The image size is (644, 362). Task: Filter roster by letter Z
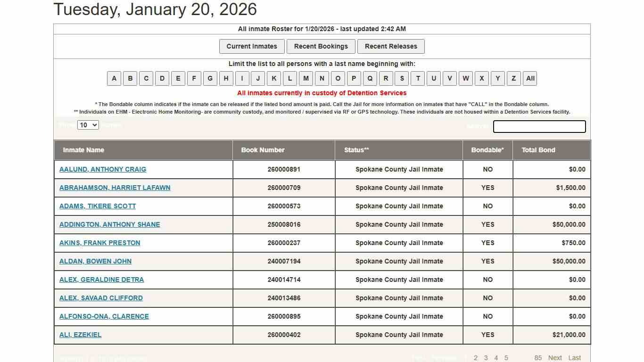click(x=513, y=78)
